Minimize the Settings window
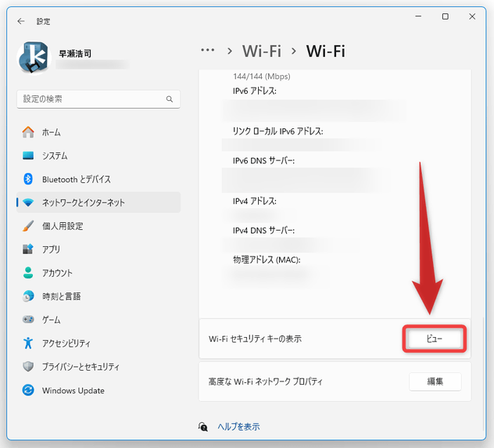Image resolution: width=494 pixels, height=448 pixels. [418, 16]
